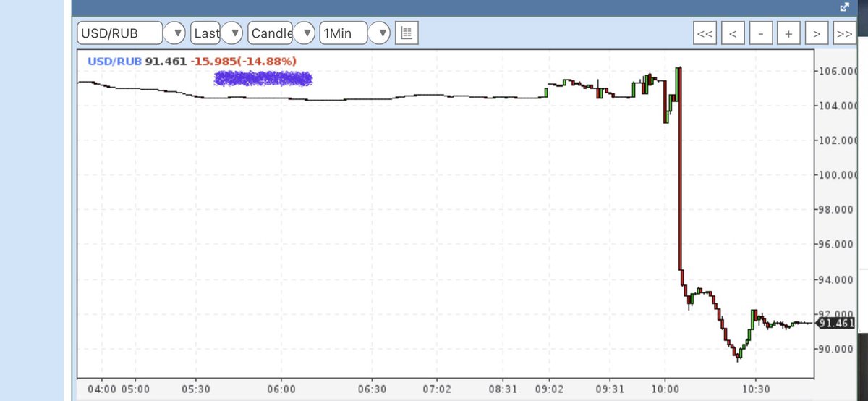Image resolution: width=868 pixels, height=401 pixels.
Task: Click the Candle field text
Action: 271,33
